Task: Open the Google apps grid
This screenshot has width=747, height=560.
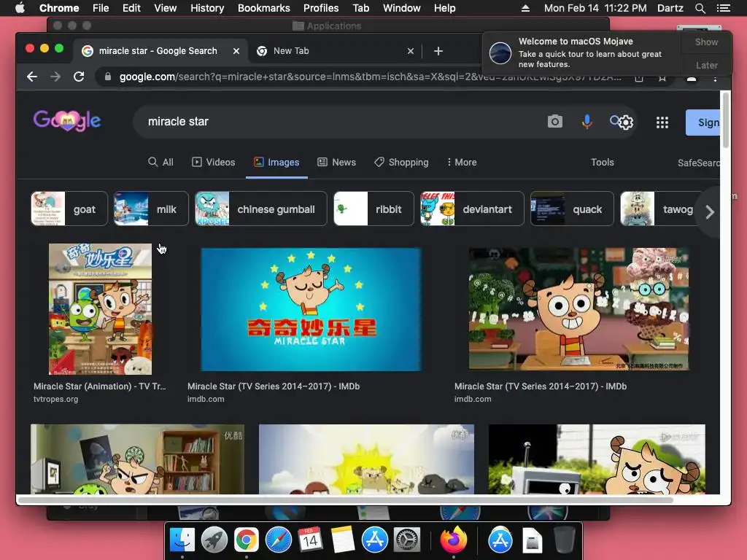Action: tap(662, 122)
